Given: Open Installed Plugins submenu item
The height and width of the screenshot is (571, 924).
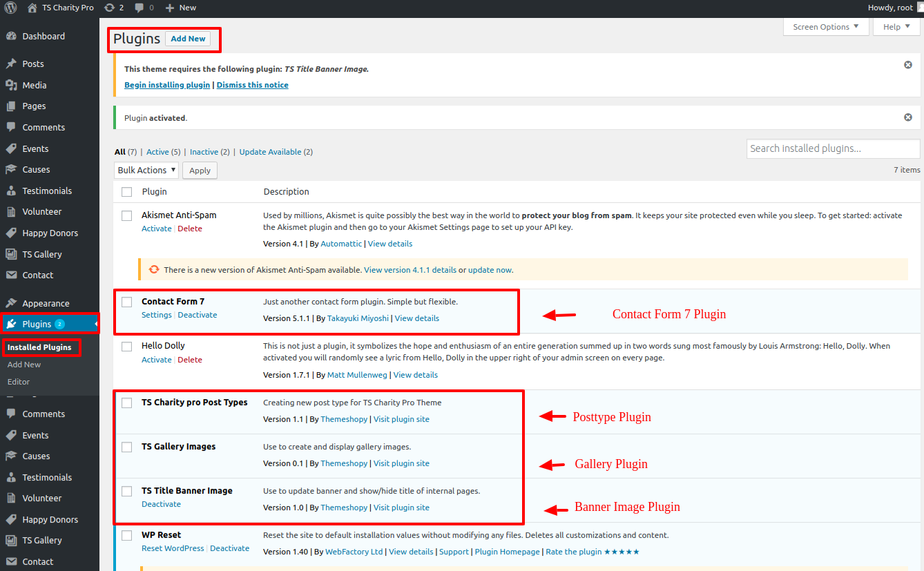Looking at the screenshot, I should 39,347.
